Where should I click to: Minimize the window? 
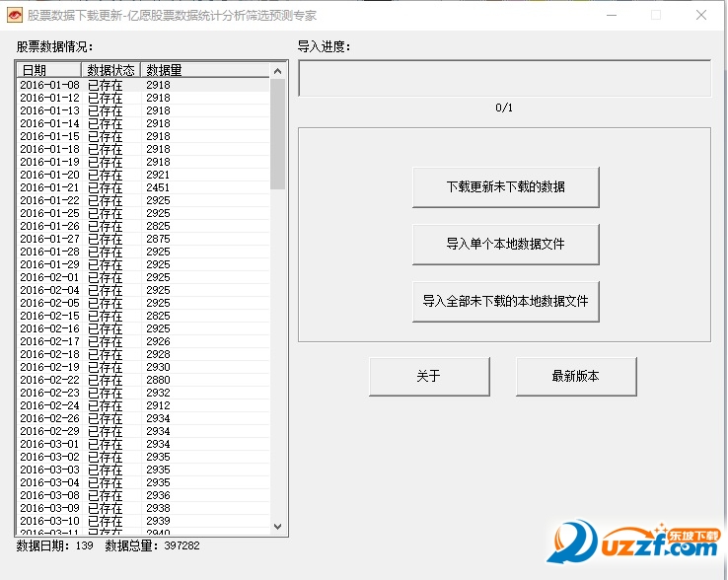point(612,16)
